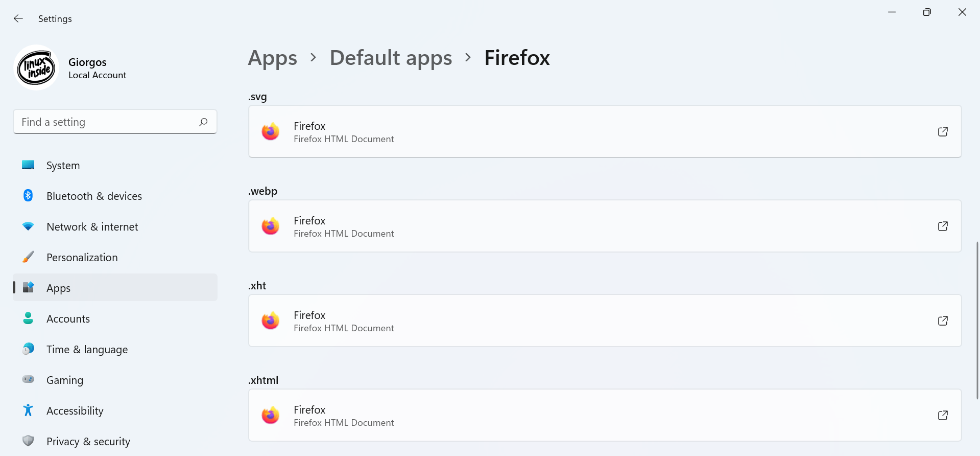Image resolution: width=980 pixels, height=456 pixels.
Task: Click the external link icon for .svg
Action: point(943,131)
